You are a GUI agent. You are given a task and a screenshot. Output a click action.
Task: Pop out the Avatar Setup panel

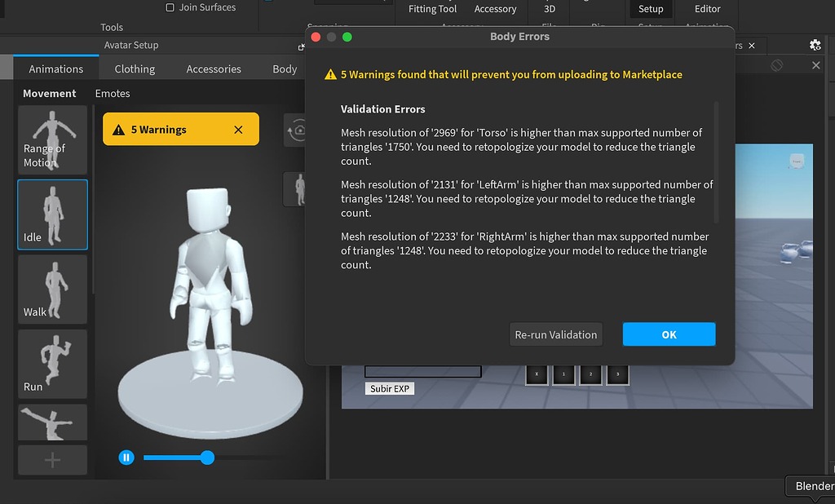pos(301,46)
